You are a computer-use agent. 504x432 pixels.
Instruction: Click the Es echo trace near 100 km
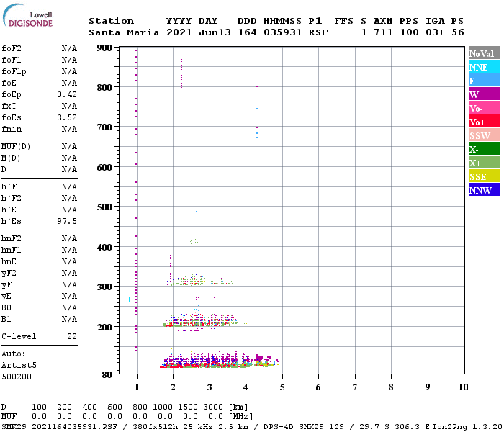pyautogui.click(x=219, y=360)
